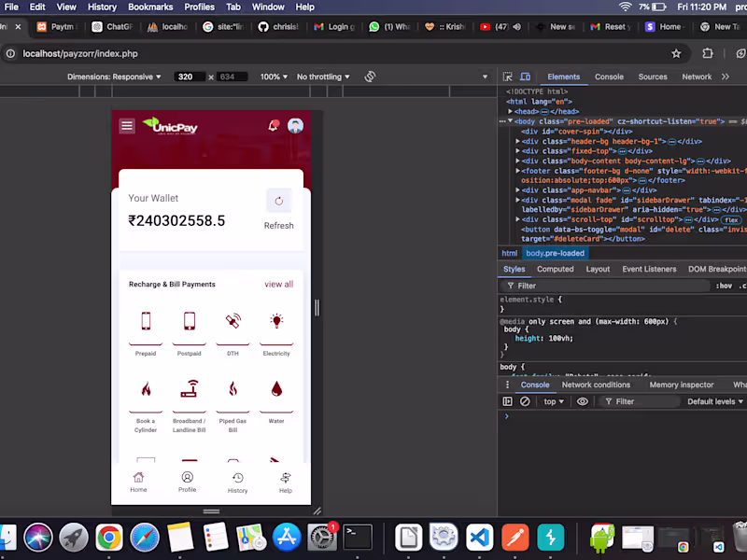Click the Piped Gas Bill icon
Viewport: 747px width, 560px height.
tap(233, 389)
